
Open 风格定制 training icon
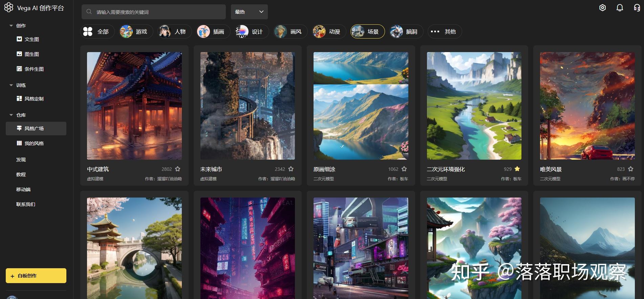tap(19, 99)
